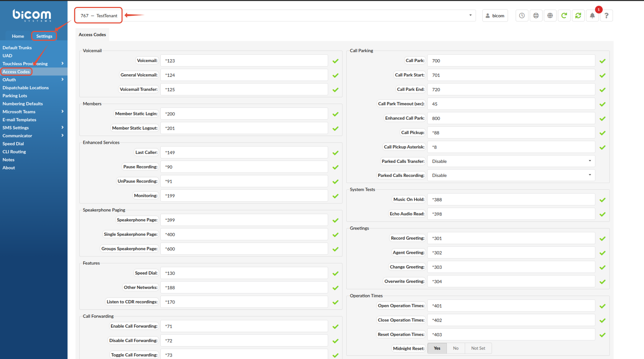Open Parking Lots in the sidebar
Viewport: 644px width, 359px height.
pos(15,96)
